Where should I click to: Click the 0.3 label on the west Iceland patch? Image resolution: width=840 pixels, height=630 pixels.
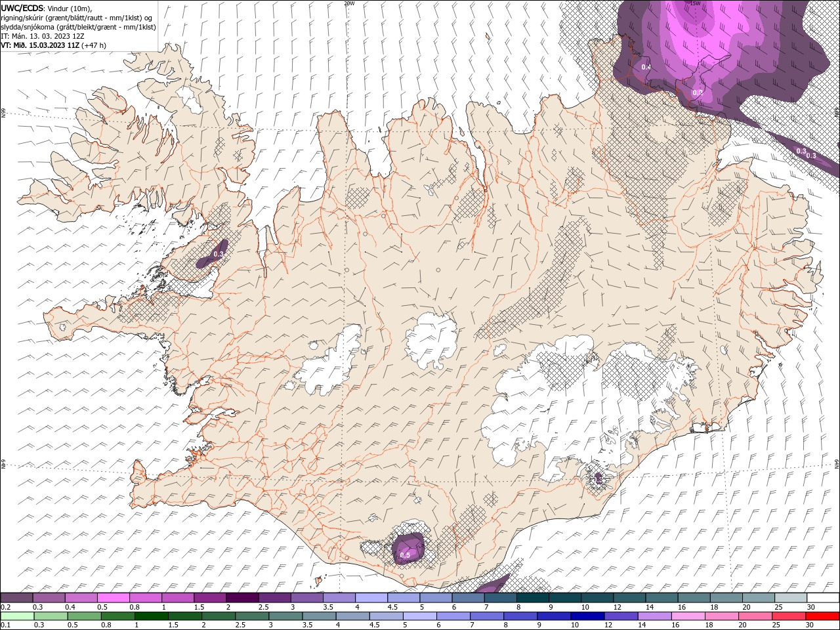pyautogui.click(x=219, y=253)
